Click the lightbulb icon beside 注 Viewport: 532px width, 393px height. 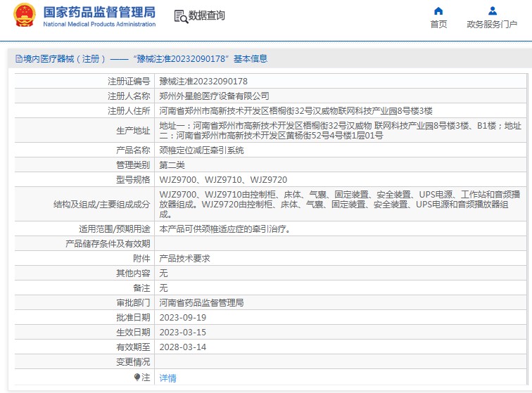[138, 378]
